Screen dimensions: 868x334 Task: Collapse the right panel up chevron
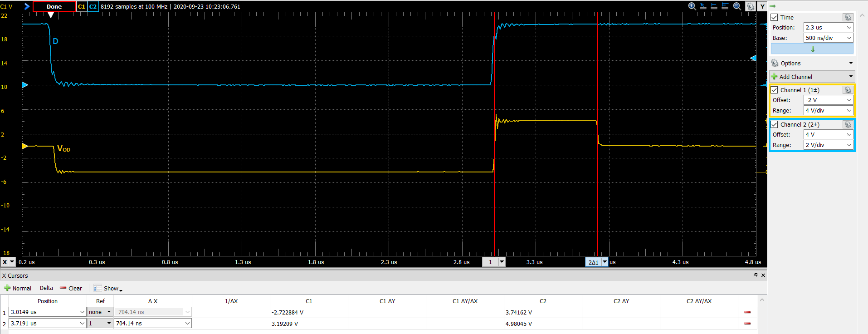[x=863, y=15]
